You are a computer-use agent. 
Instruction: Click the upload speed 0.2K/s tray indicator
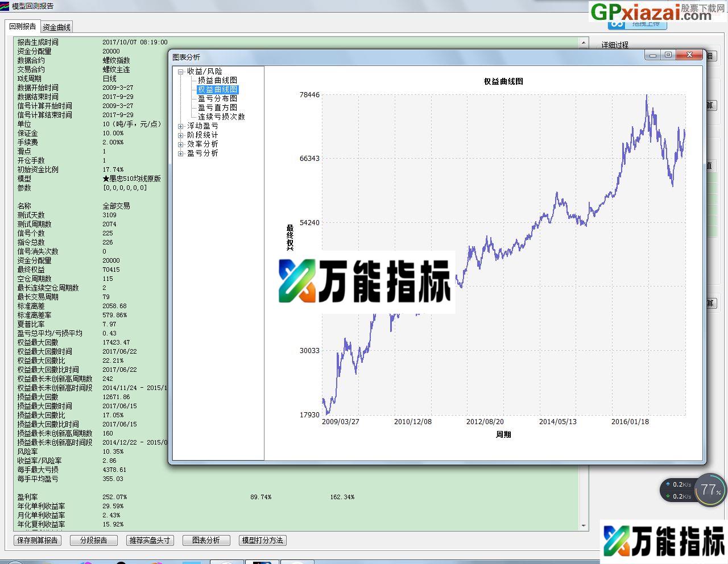coord(676,484)
